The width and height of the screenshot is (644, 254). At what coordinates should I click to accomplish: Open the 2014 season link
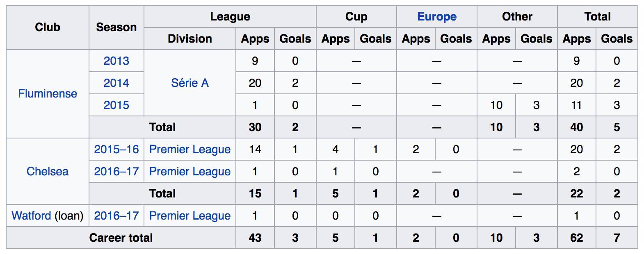pos(116,83)
